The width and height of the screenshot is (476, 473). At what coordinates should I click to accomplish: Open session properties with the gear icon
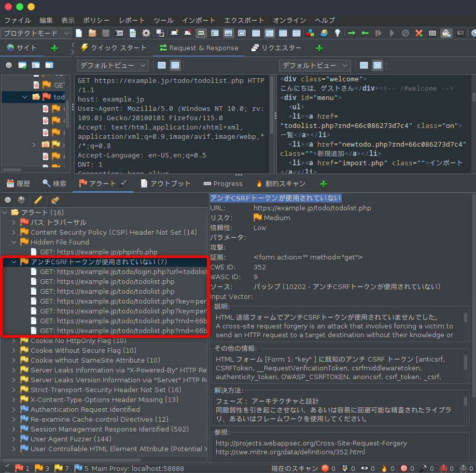(146, 33)
